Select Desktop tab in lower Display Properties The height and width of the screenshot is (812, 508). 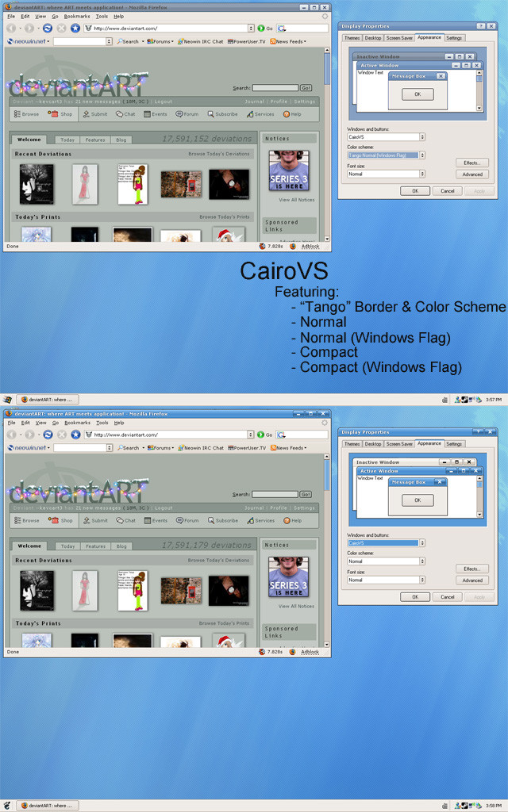click(x=373, y=444)
